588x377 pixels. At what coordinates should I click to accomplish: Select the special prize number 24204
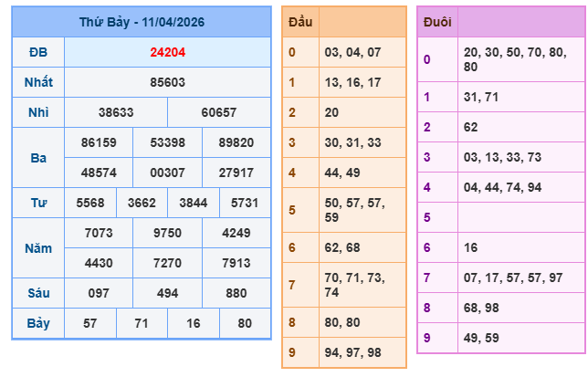pyautogui.click(x=168, y=52)
